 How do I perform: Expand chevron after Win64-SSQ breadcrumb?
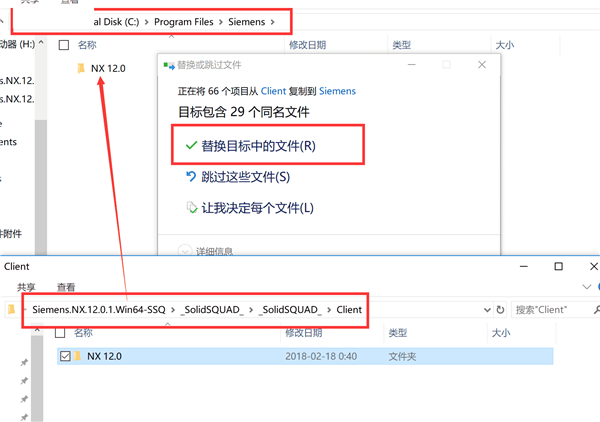(x=173, y=310)
